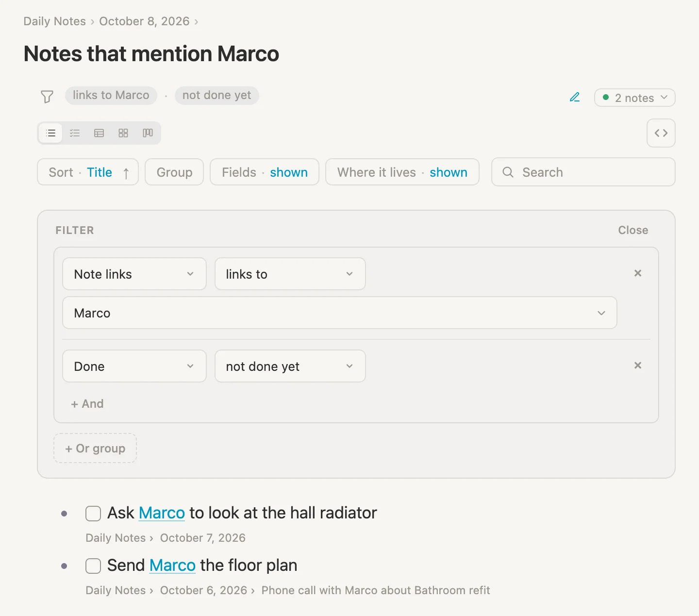Image resolution: width=699 pixels, height=616 pixels.
Task: Switch to the kanban board view icon
Action: pos(148,133)
